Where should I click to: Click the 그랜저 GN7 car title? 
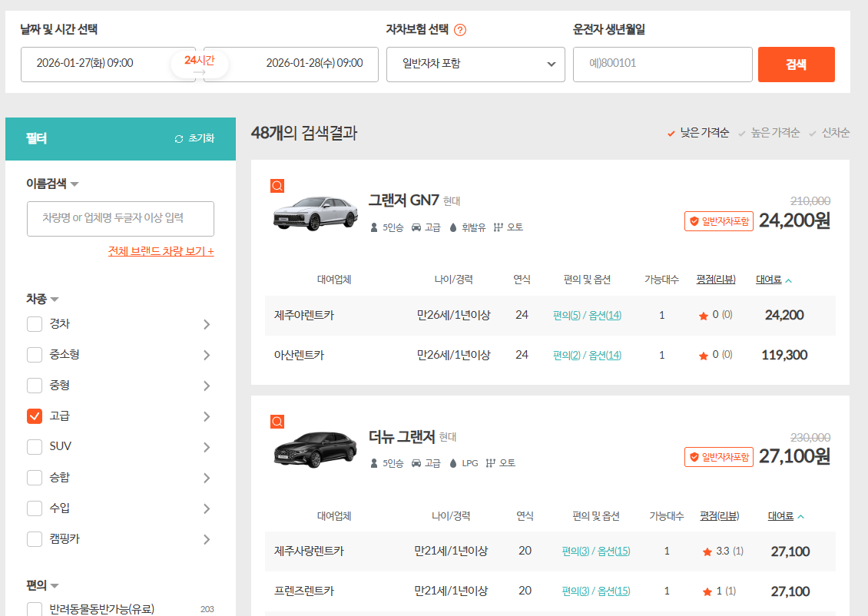(x=403, y=200)
